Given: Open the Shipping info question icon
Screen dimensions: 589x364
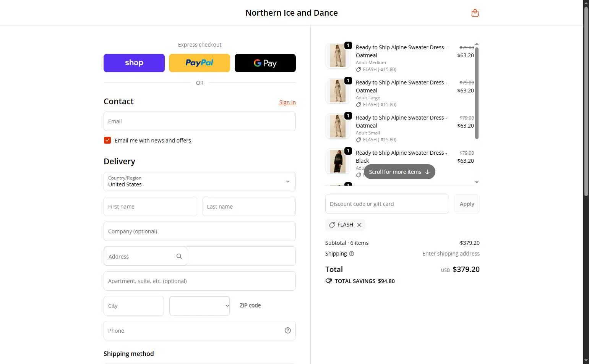Looking at the screenshot, I should (x=352, y=254).
